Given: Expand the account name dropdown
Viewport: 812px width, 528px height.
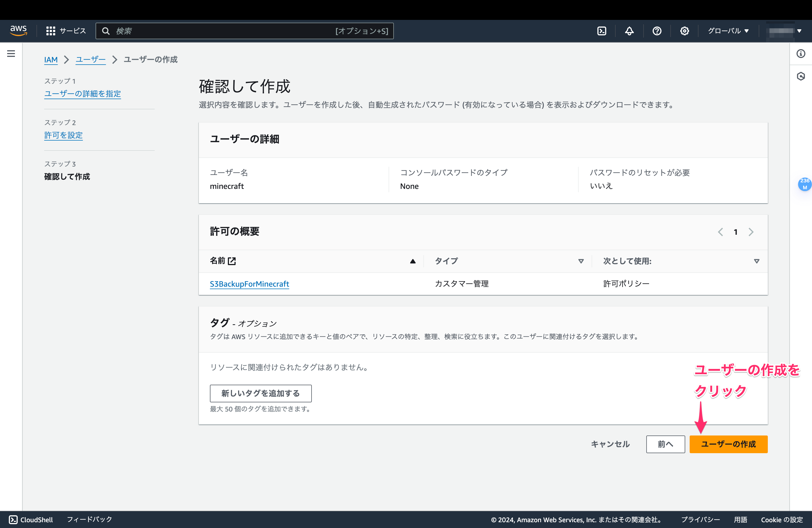Looking at the screenshot, I should (x=785, y=31).
